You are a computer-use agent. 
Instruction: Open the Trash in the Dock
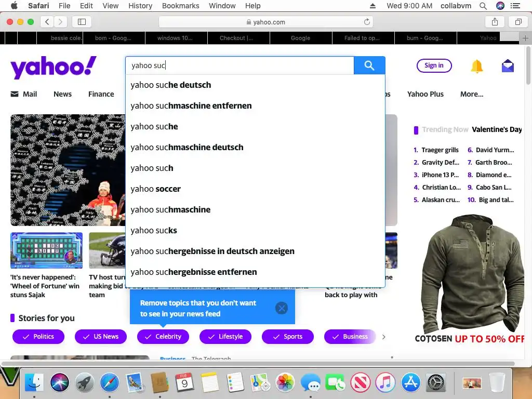pos(497,382)
